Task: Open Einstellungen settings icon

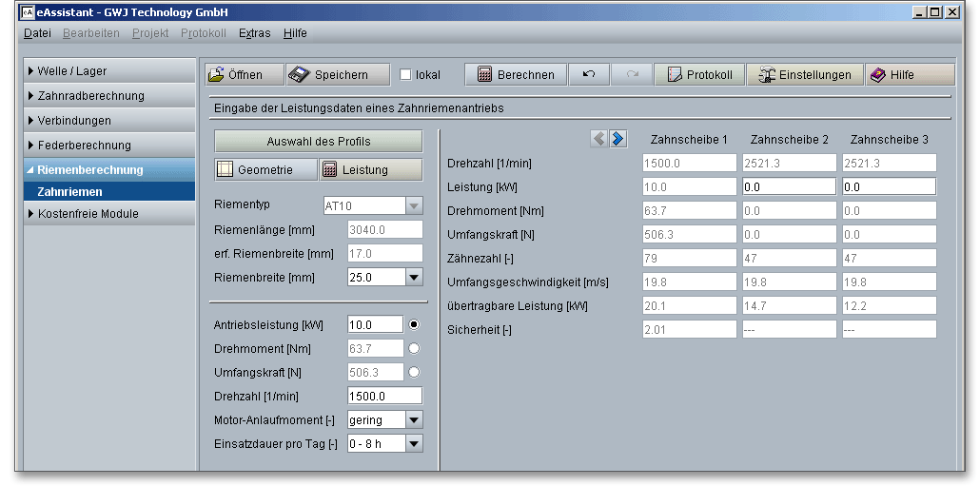Action: (x=766, y=75)
